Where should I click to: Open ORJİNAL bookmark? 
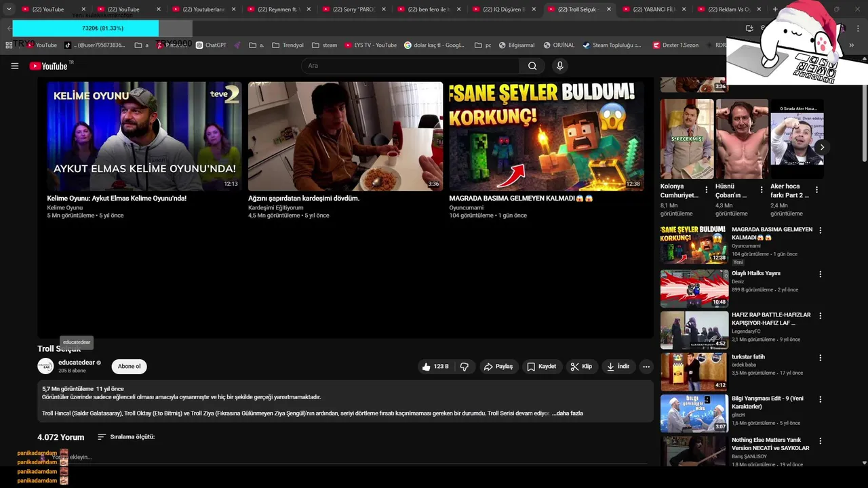point(559,45)
